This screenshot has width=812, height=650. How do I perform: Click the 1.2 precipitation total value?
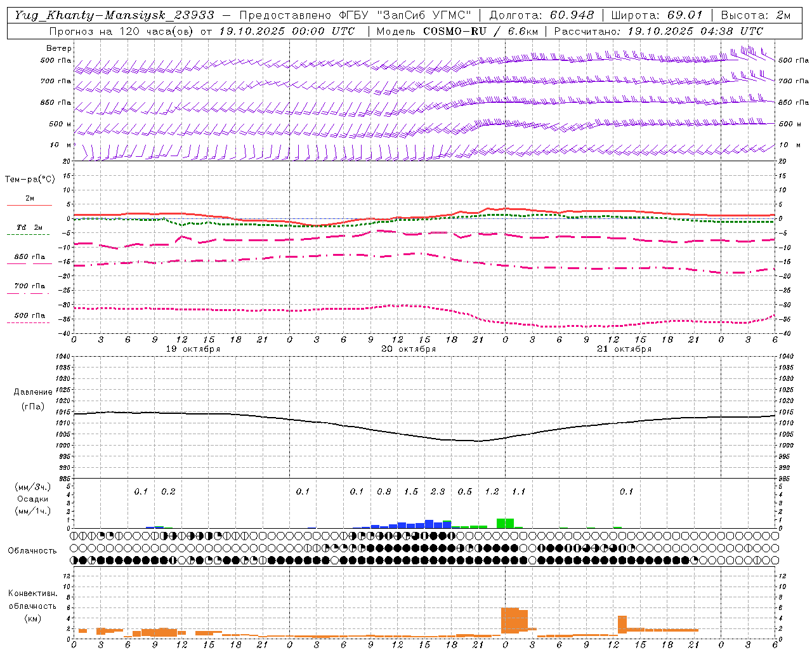click(492, 491)
